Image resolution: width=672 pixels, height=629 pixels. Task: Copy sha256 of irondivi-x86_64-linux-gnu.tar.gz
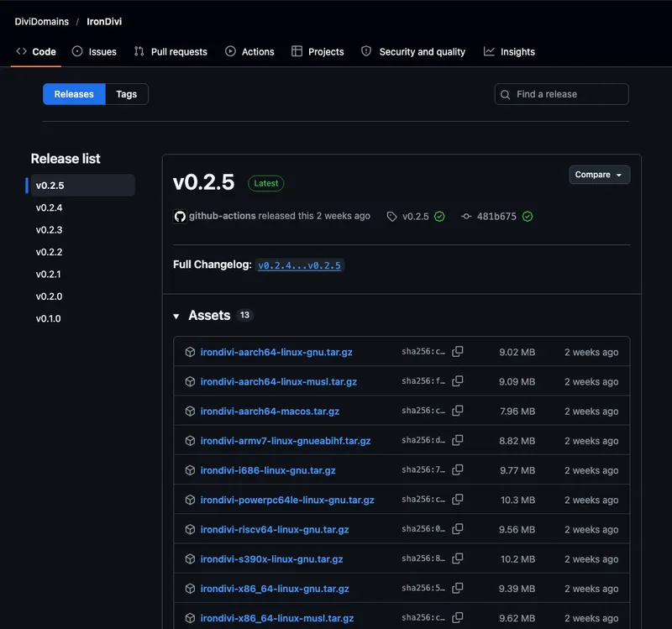(x=457, y=588)
